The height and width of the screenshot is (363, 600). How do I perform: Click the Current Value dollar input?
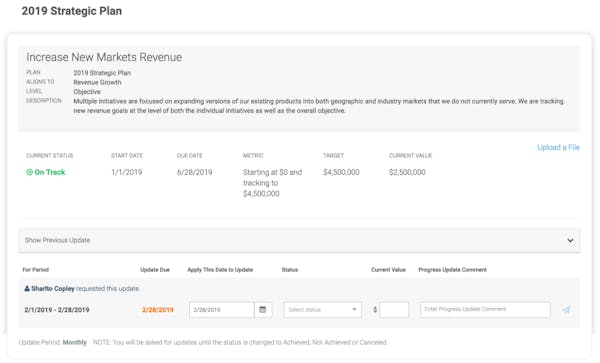[x=394, y=309]
